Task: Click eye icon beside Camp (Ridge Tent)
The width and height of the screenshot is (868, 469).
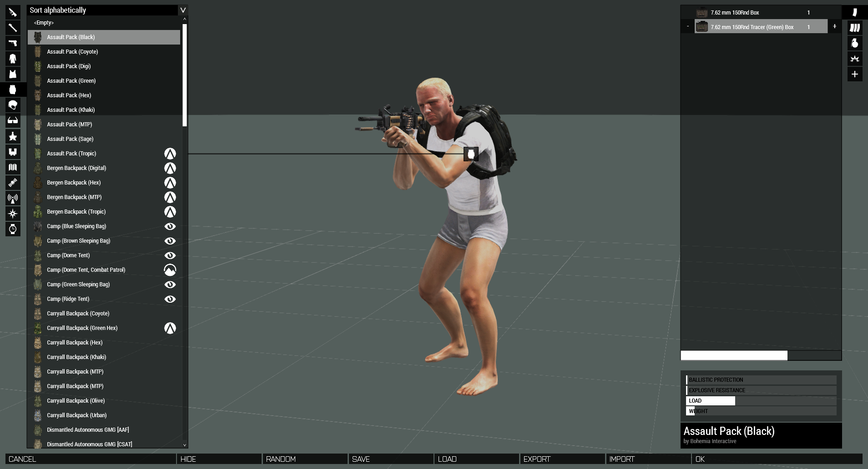Action: point(170,299)
